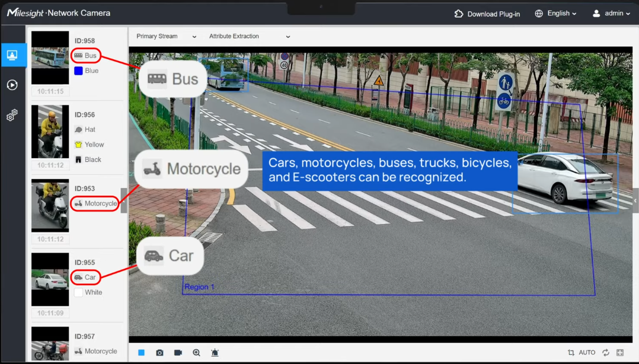Open the scooter thumbnail for ID:953
Screen dimensions: 639x364
pos(50,206)
